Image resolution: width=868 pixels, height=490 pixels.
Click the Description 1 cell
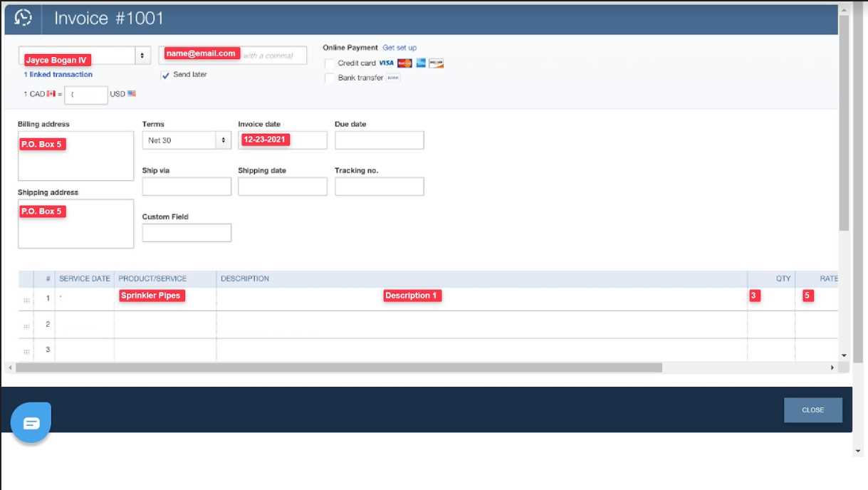[482, 298]
